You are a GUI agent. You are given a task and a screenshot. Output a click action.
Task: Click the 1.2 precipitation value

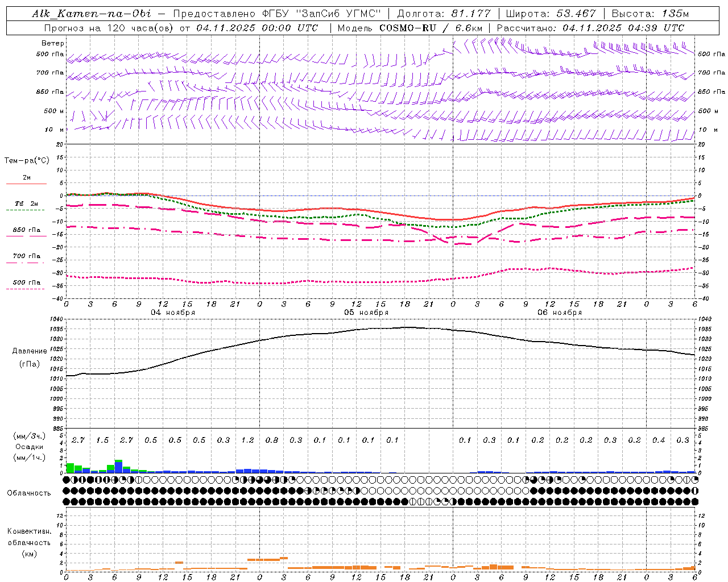point(247,440)
